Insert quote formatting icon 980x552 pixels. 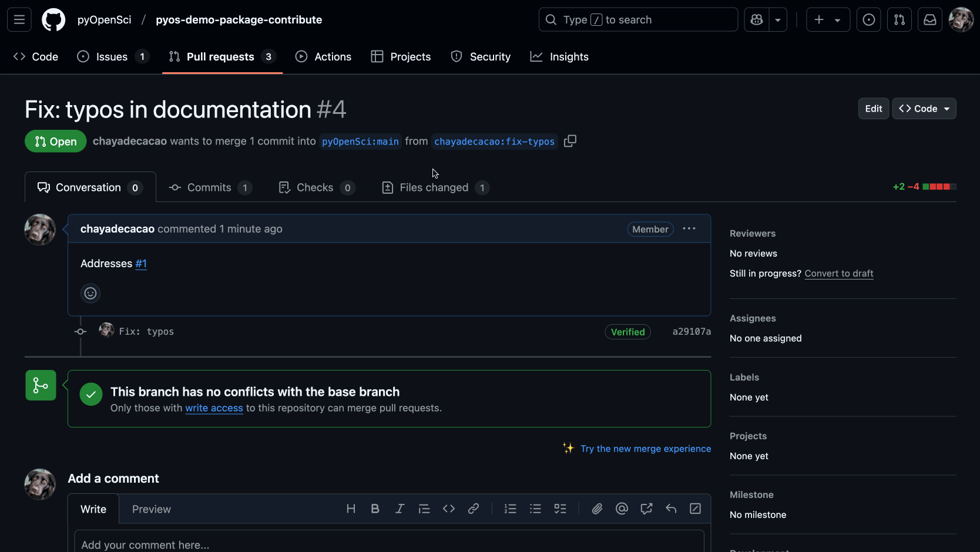coord(424,509)
